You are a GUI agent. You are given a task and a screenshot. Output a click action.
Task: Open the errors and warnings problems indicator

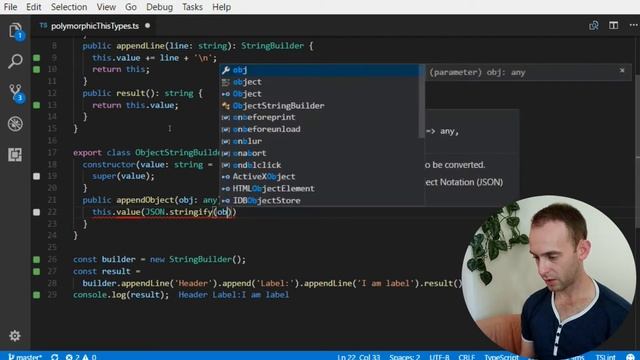tap(81, 356)
